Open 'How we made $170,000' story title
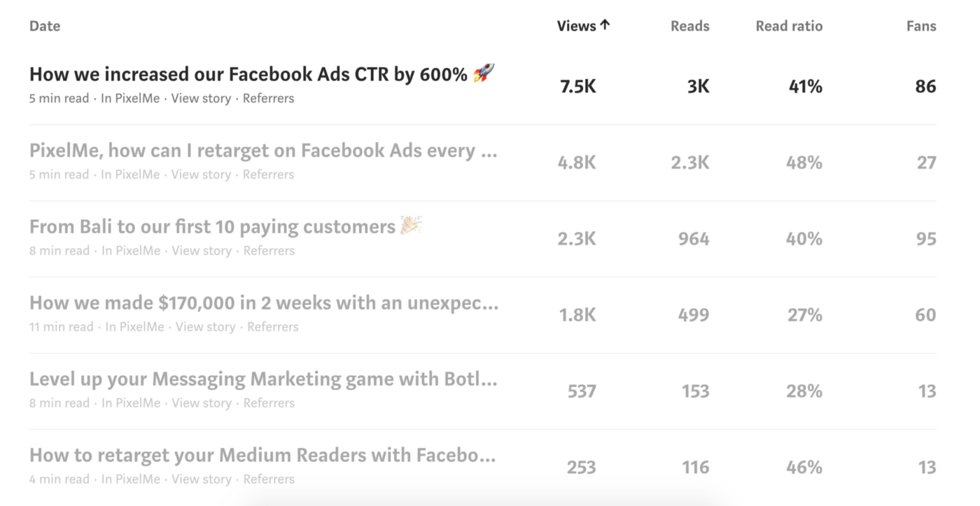The width and height of the screenshot is (980, 506). pyautogui.click(x=264, y=303)
